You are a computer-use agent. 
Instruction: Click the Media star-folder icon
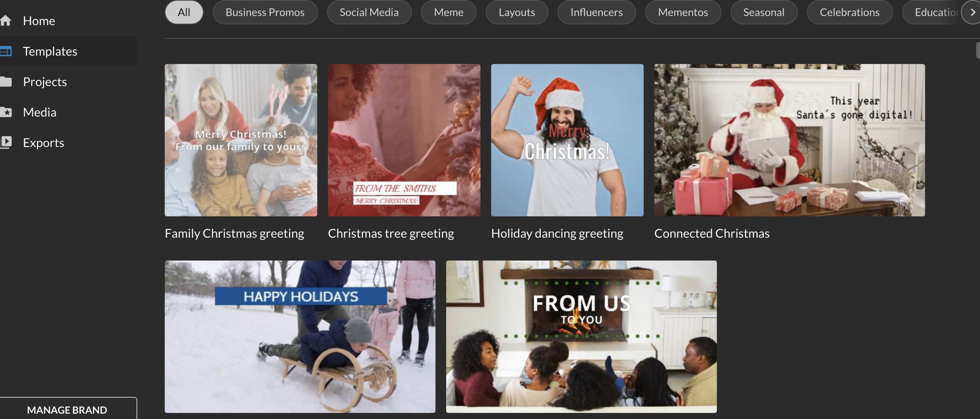pos(6,112)
